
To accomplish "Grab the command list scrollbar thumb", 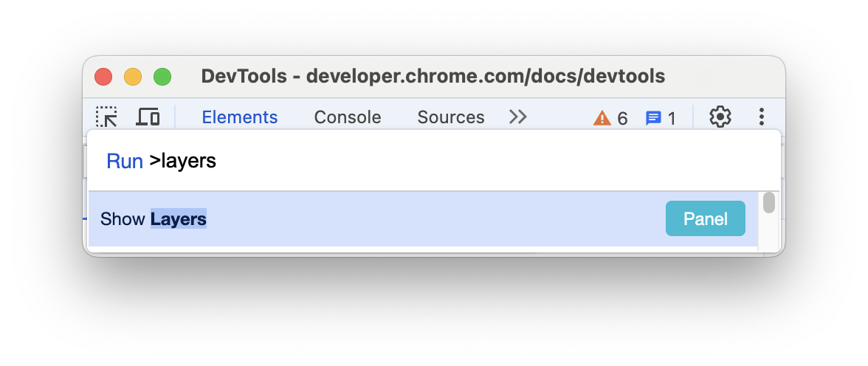I will point(769,203).
